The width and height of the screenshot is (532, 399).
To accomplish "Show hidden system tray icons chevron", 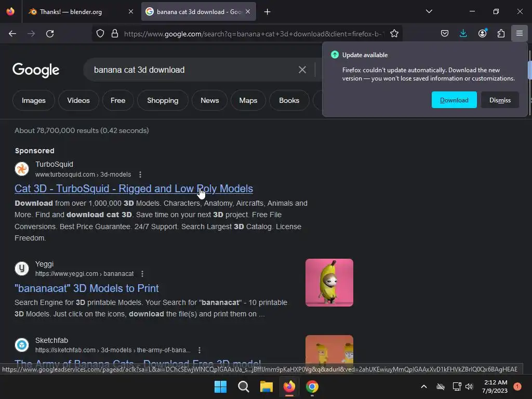I will point(424,387).
